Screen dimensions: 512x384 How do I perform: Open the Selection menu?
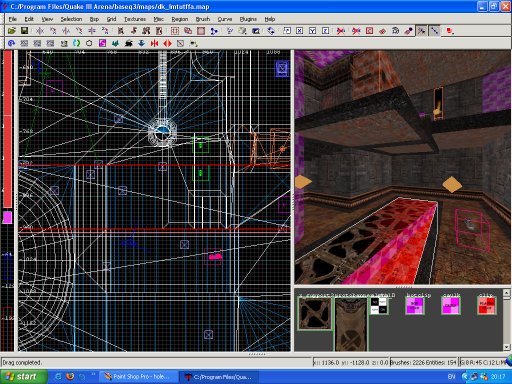click(71, 19)
